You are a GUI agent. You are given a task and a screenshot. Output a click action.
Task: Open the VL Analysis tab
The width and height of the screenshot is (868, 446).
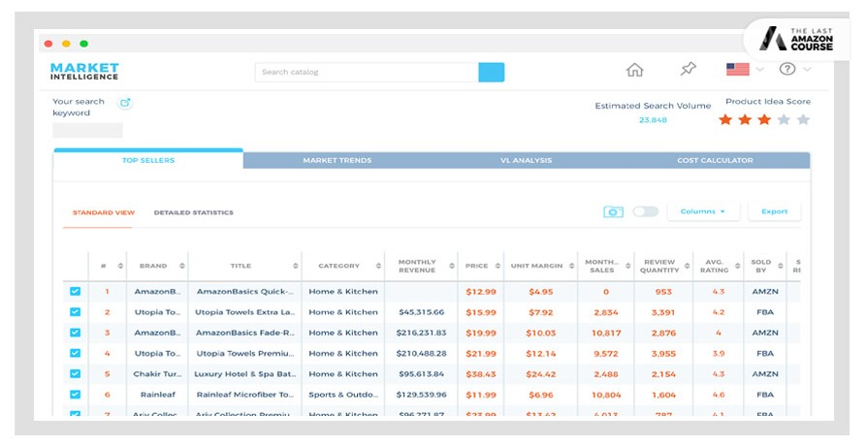(526, 161)
